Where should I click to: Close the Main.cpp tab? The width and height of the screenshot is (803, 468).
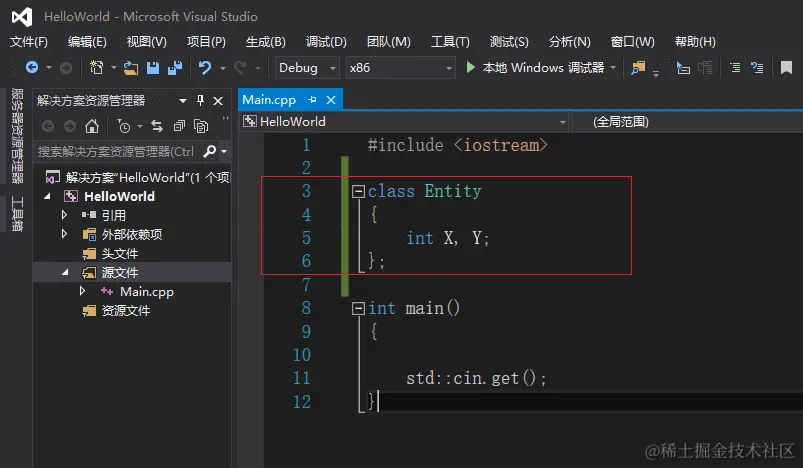(331, 100)
